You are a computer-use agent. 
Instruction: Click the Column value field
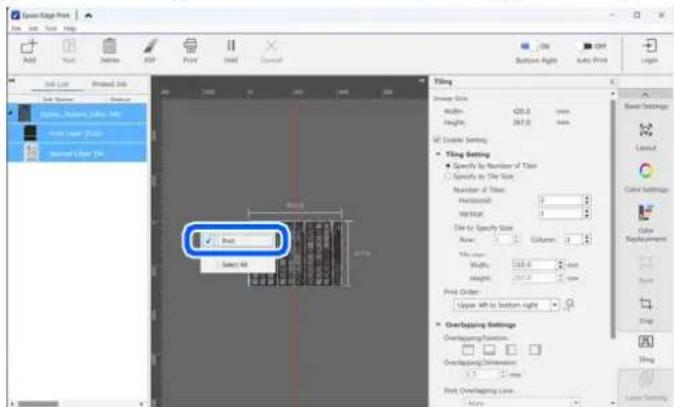point(573,239)
